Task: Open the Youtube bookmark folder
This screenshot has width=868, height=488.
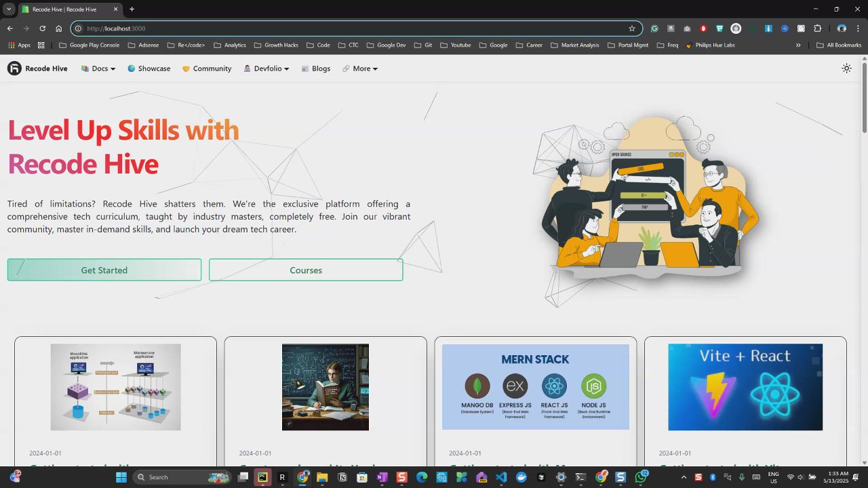Action: pyautogui.click(x=456, y=45)
